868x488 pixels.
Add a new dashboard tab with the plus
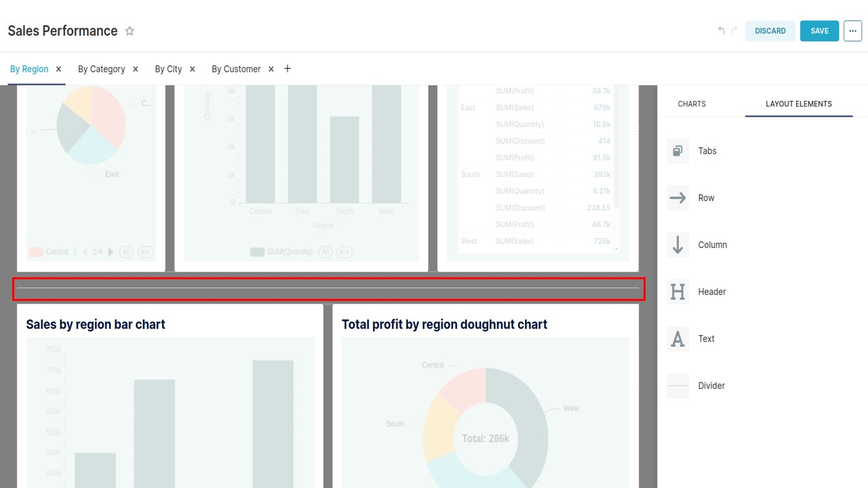(287, 68)
